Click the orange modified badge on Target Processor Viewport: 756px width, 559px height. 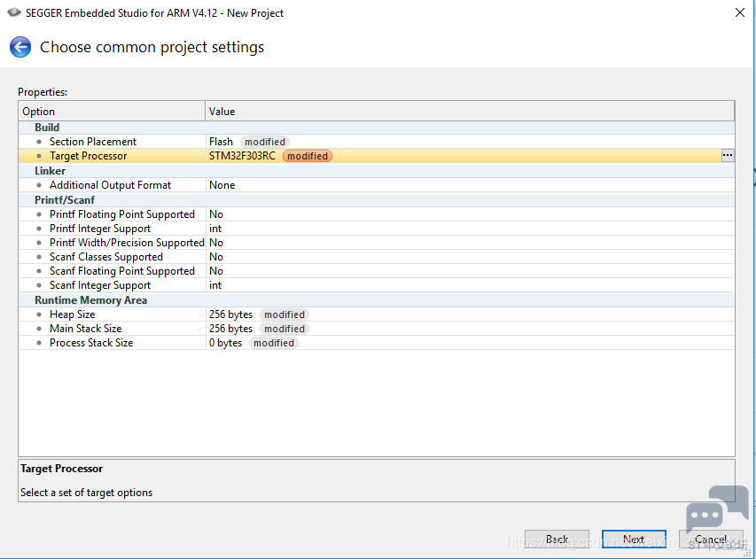[x=308, y=156]
